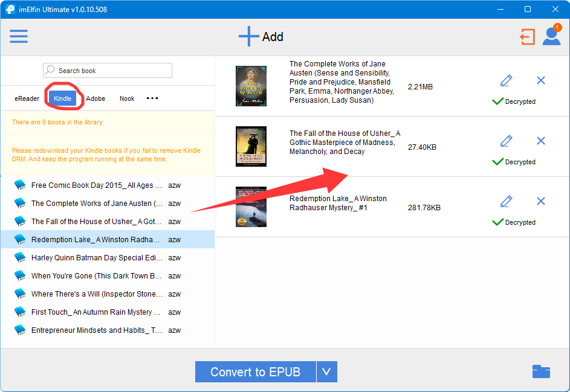Viewport: 570px width, 392px height.
Task: Edit metadata of Redemption Lake
Action: pos(506,201)
